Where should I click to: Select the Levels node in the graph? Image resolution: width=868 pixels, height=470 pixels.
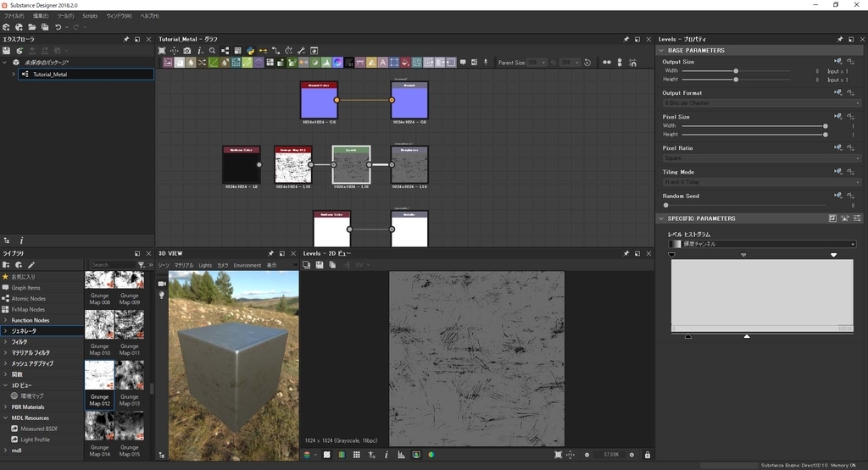351,165
